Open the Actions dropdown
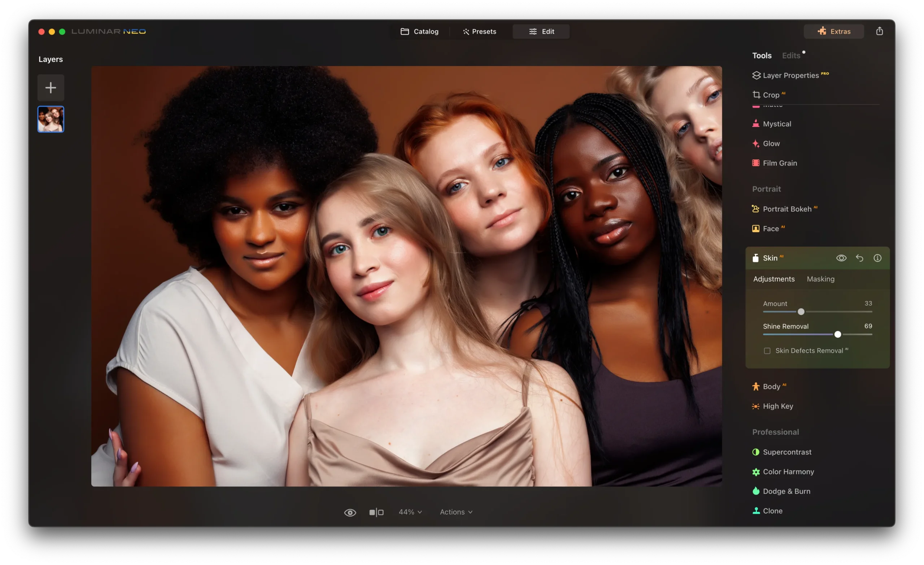Image resolution: width=924 pixels, height=565 pixels. pyautogui.click(x=456, y=512)
